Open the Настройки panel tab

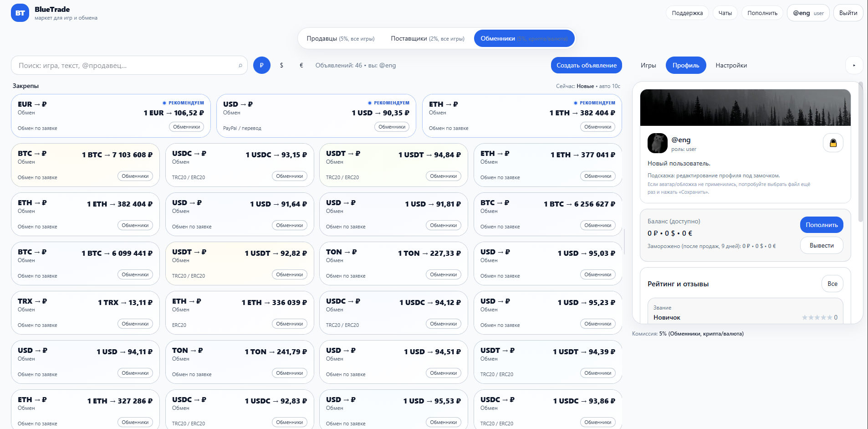pyautogui.click(x=731, y=65)
